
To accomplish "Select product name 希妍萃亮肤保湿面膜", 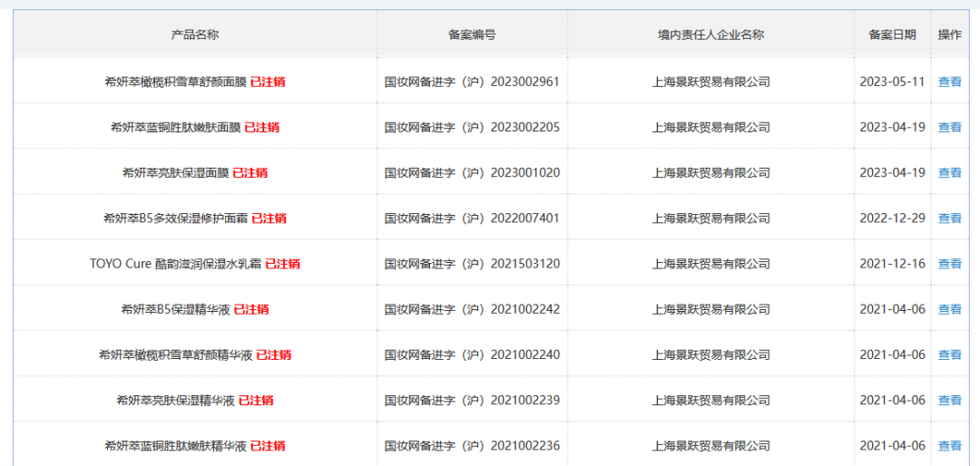I will pyautogui.click(x=176, y=173).
